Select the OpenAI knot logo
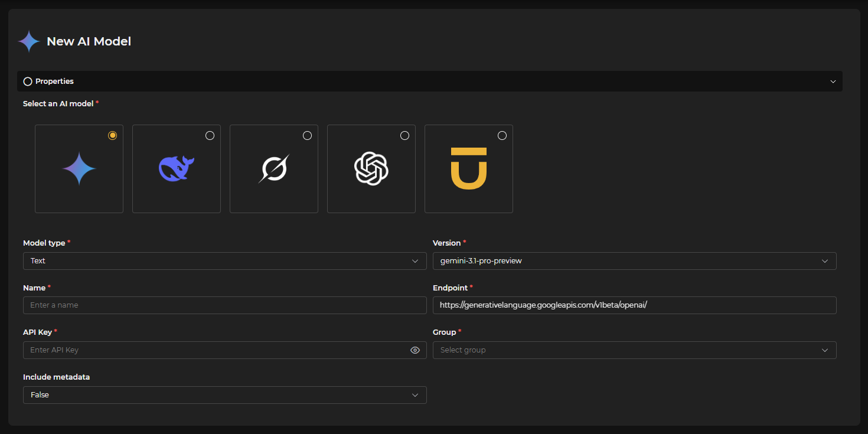The height and width of the screenshot is (434, 868). tap(371, 169)
